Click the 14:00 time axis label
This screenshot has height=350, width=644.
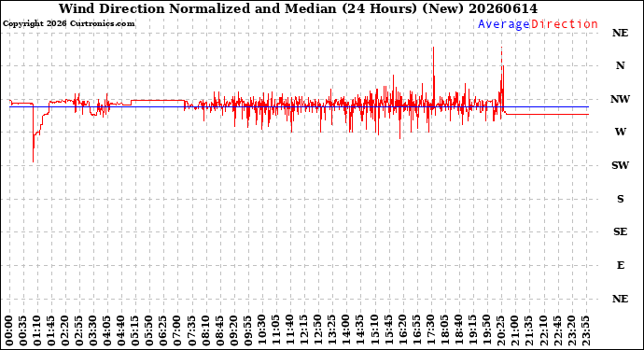pos(346,330)
